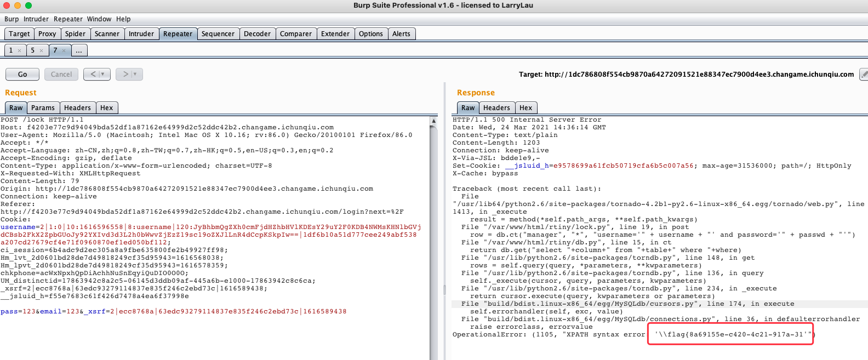Close Repeater tab 7
Screen dimensions: 868x360
point(64,51)
